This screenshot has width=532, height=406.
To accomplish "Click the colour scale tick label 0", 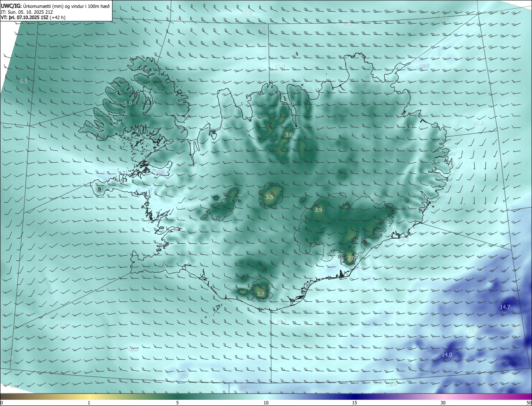I will coord(2,403).
